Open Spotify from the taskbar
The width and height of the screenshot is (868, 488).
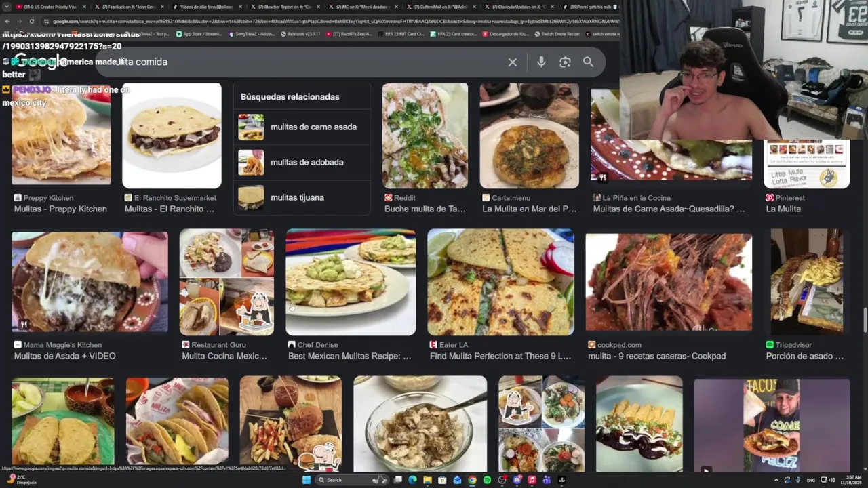coord(487,480)
